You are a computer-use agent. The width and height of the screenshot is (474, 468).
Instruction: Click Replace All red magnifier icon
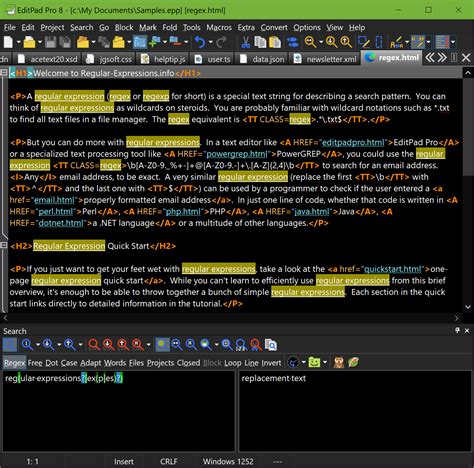pos(137,344)
